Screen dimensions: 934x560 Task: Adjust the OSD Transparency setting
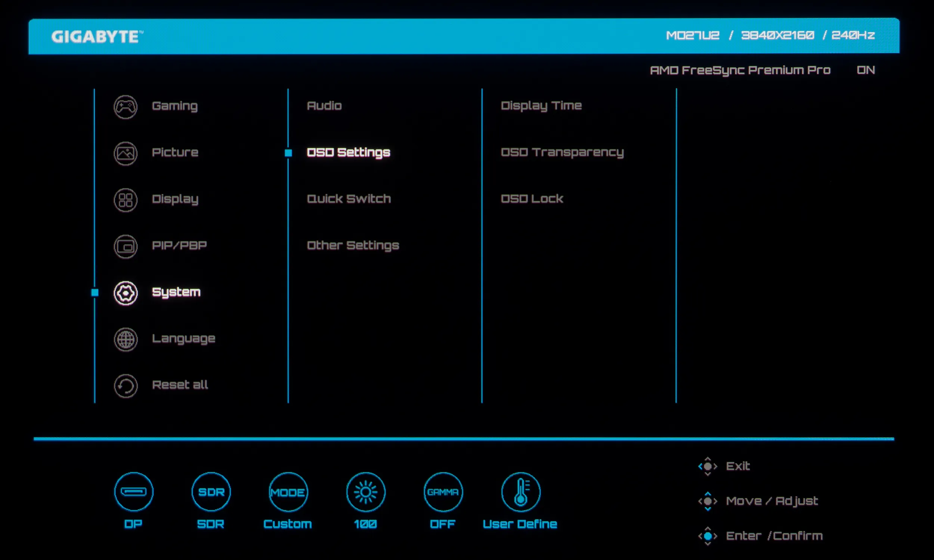pos(562,152)
